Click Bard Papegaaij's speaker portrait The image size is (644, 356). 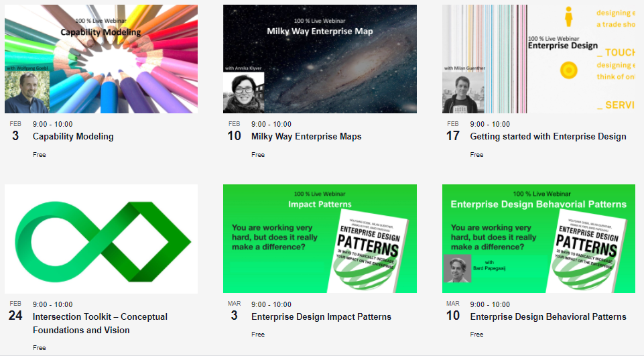[458, 268]
